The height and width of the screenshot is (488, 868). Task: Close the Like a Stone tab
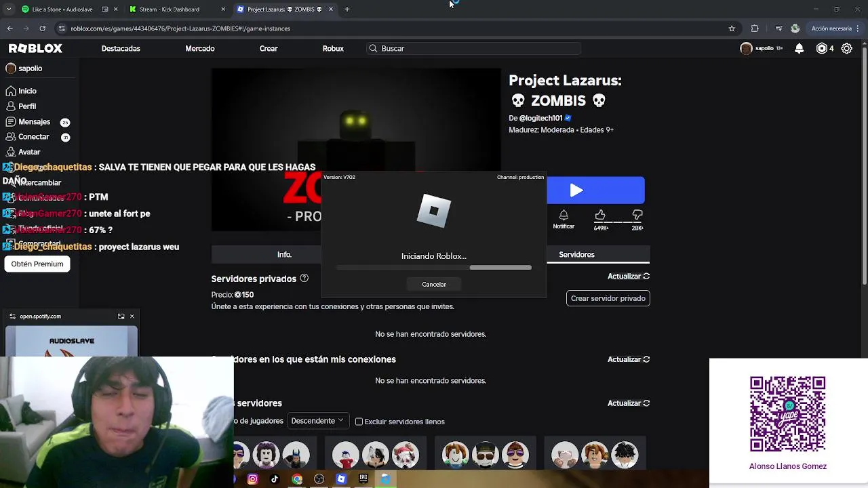[116, 9]
